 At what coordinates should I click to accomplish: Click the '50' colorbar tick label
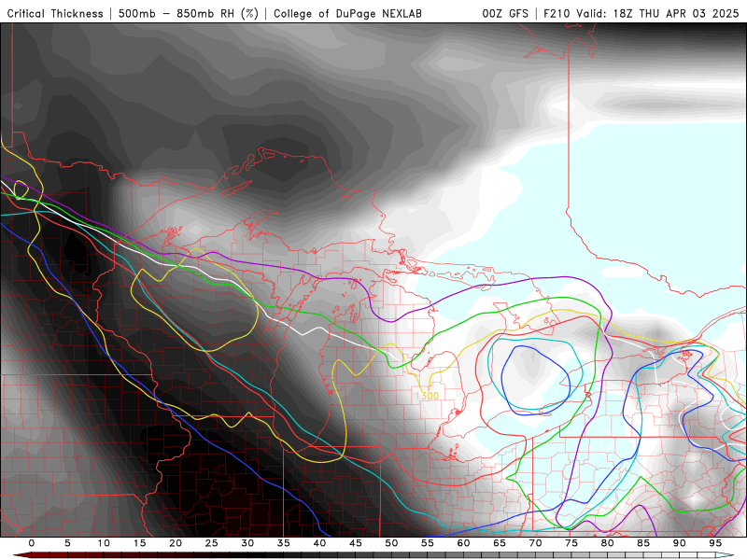pos(391,543)
